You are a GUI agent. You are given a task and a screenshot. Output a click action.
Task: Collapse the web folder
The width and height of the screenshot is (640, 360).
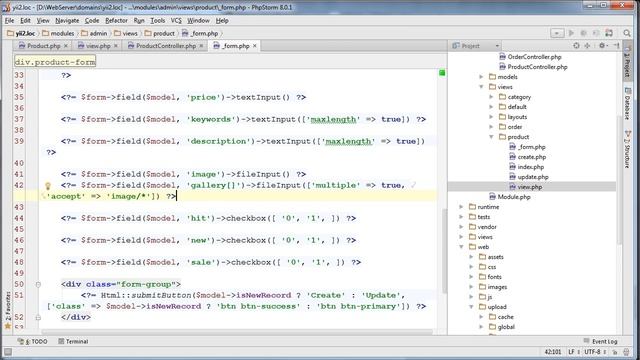coord(461,247)
